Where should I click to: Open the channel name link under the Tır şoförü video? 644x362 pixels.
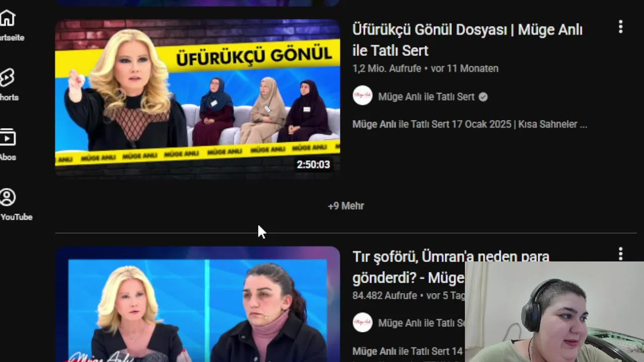coord(422,323)
